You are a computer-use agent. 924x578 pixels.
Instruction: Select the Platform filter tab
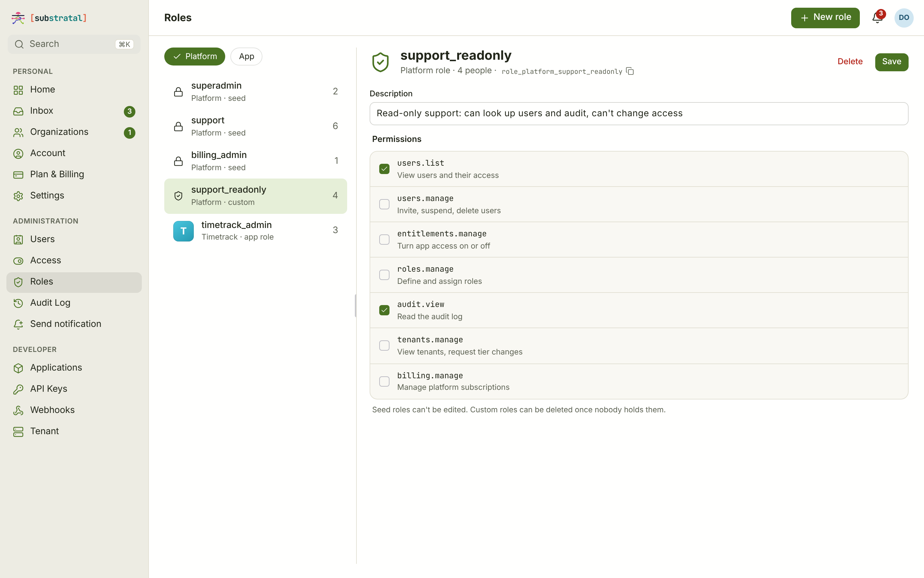point(194,57)
